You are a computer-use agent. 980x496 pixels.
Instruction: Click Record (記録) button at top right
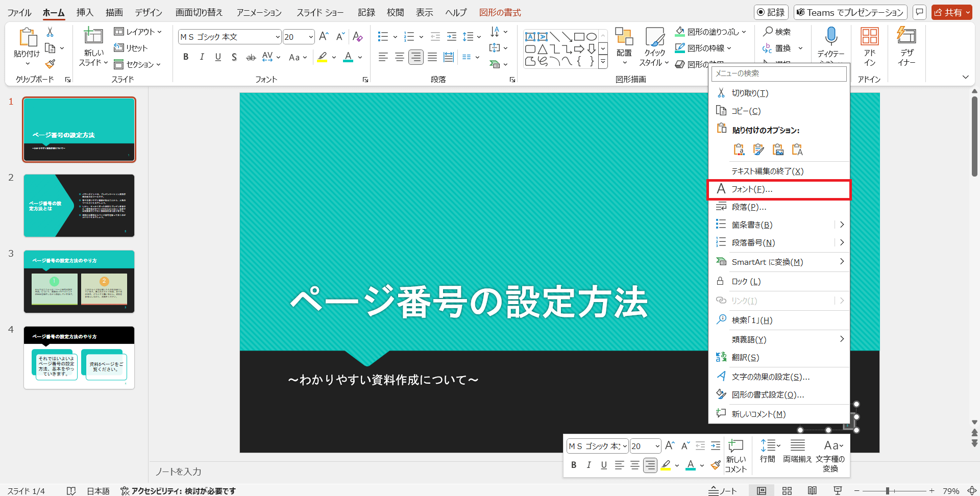[x=771, y=12]
